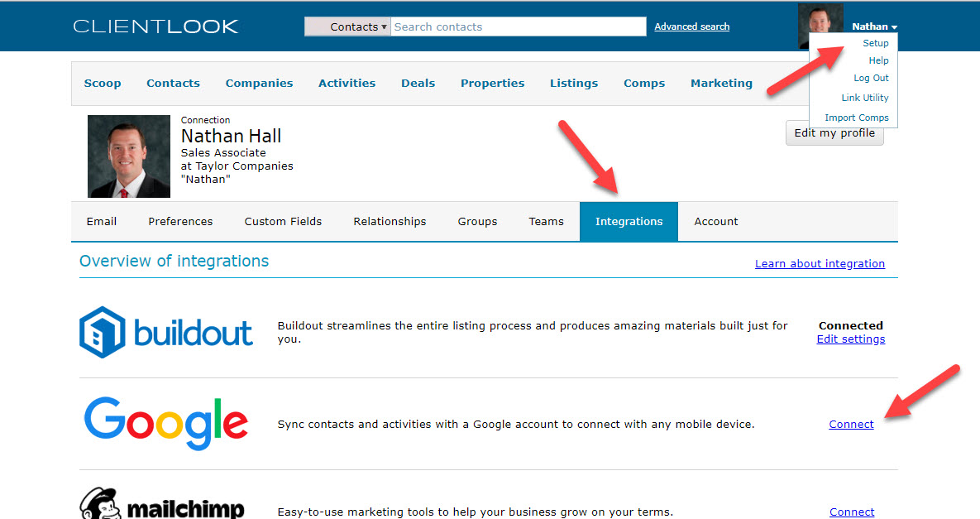This screenshot has width=980, height=519.
Task: Switch to the Email tab
Action: click(x=102, y=221)
